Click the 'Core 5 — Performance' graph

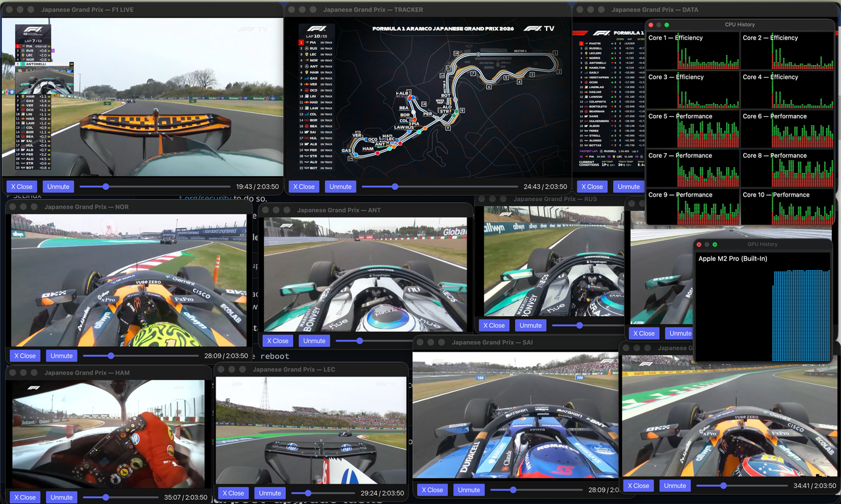693,129
